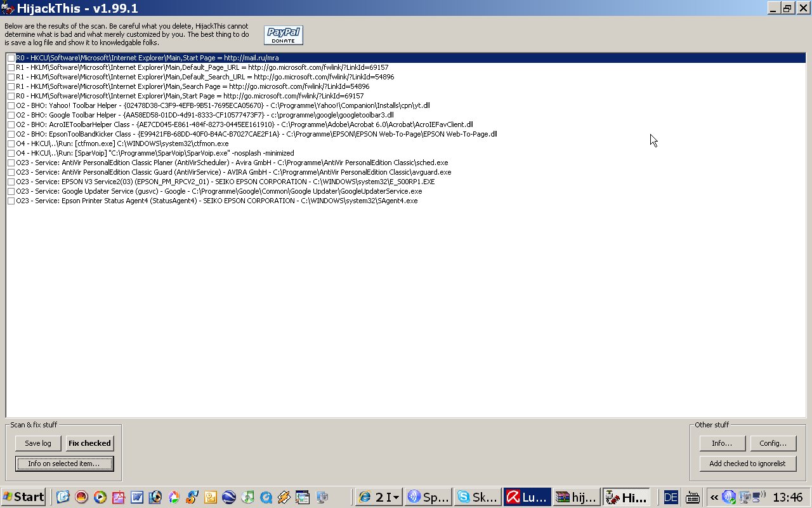Select the Yahoo! Toolbar Helper yt.dll row
Screen dimensions: 812x508
[x=223, y=105]
